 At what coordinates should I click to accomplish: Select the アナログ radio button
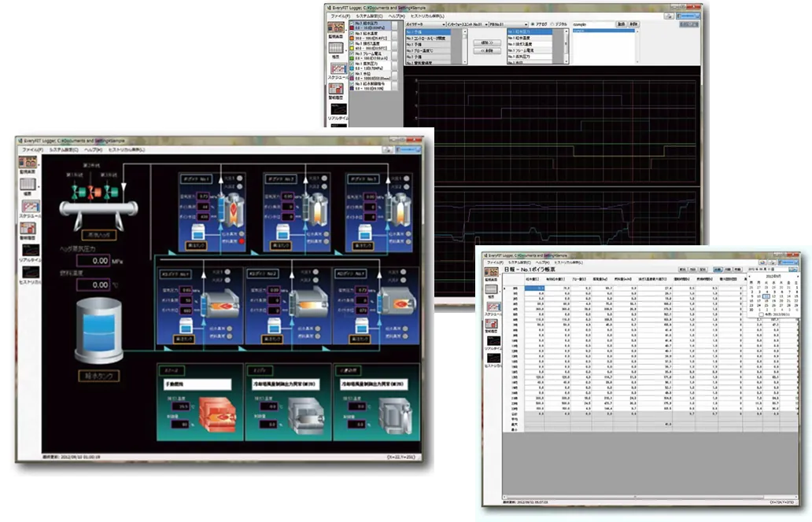(533, 24)
